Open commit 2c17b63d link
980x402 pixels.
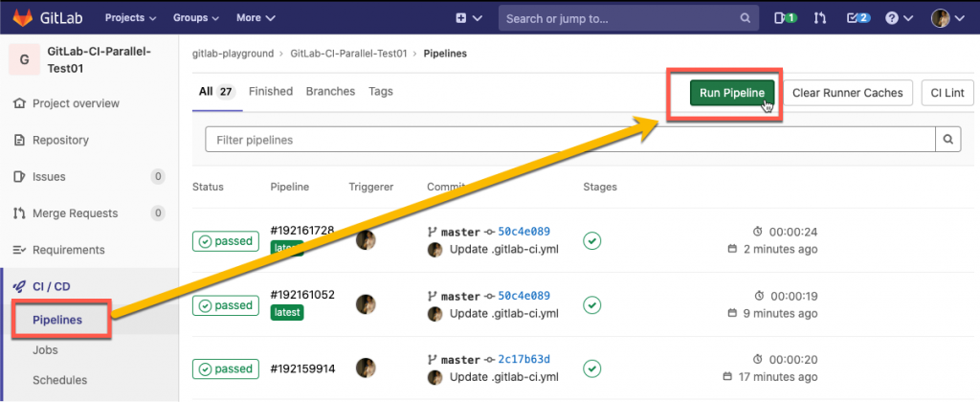[523, 360]
